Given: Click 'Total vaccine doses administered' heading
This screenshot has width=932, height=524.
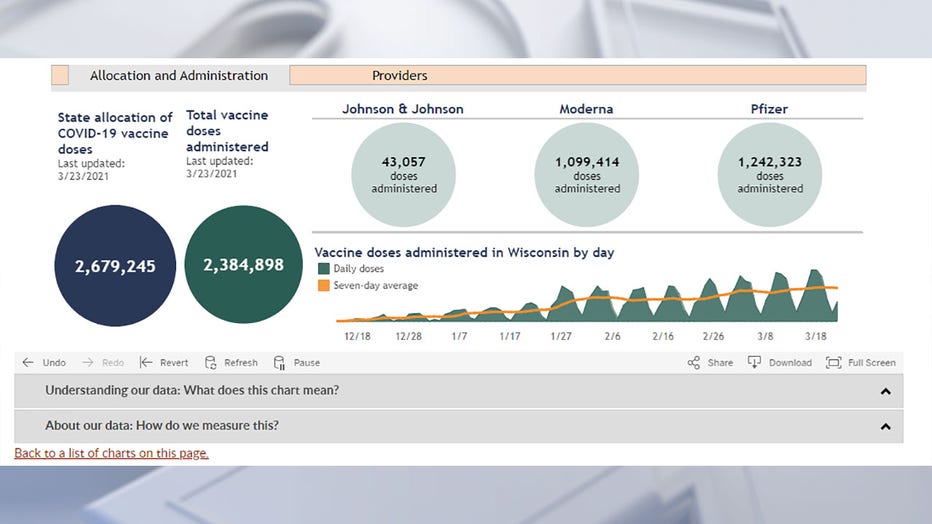Looking at the screenshot, I should 227,131.
